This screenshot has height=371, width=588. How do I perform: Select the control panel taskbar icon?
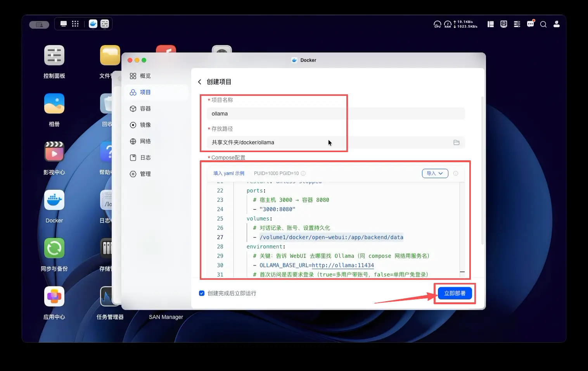tap(105, 24)
